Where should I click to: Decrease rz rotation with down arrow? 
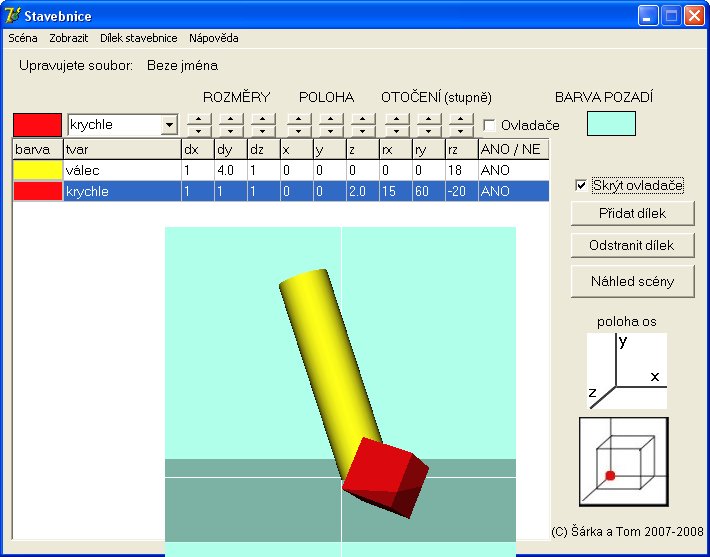point(461,131)
